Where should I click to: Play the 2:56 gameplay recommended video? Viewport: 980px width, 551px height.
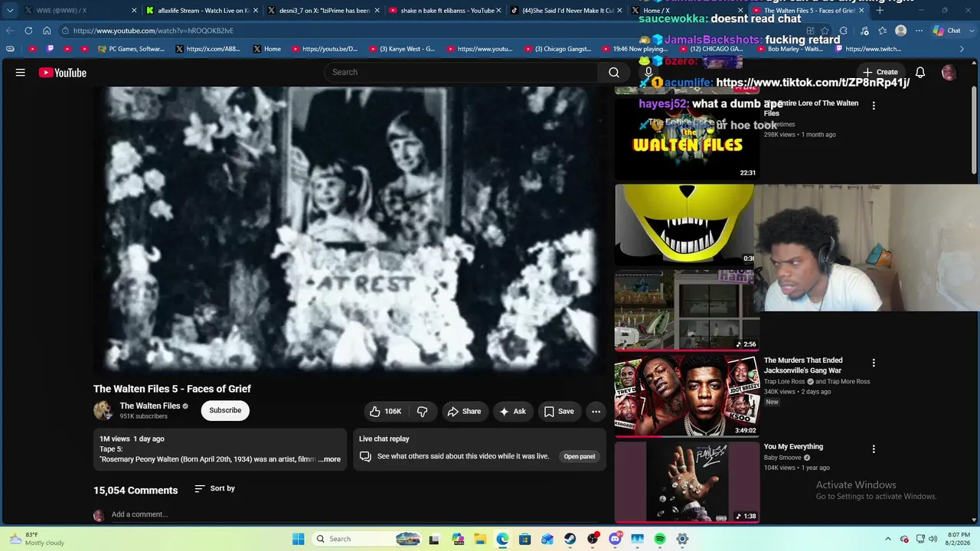pyautogui.click(x=687, y=309)
